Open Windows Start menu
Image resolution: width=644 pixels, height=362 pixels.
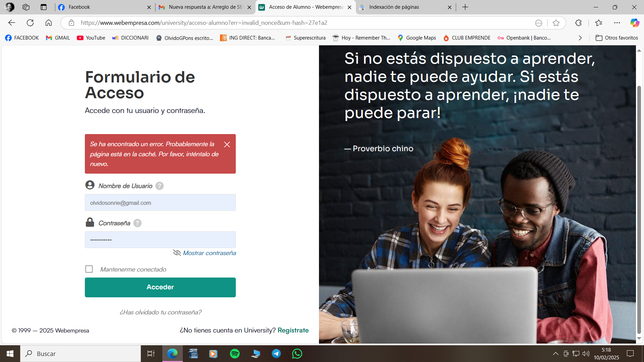coord(10,354)
